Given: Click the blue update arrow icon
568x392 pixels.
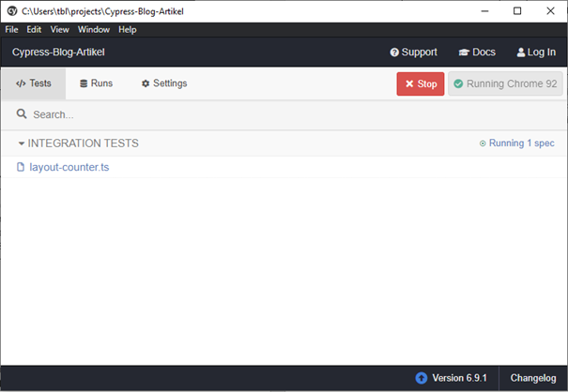Looking at the screenshot, I should 421,378.
